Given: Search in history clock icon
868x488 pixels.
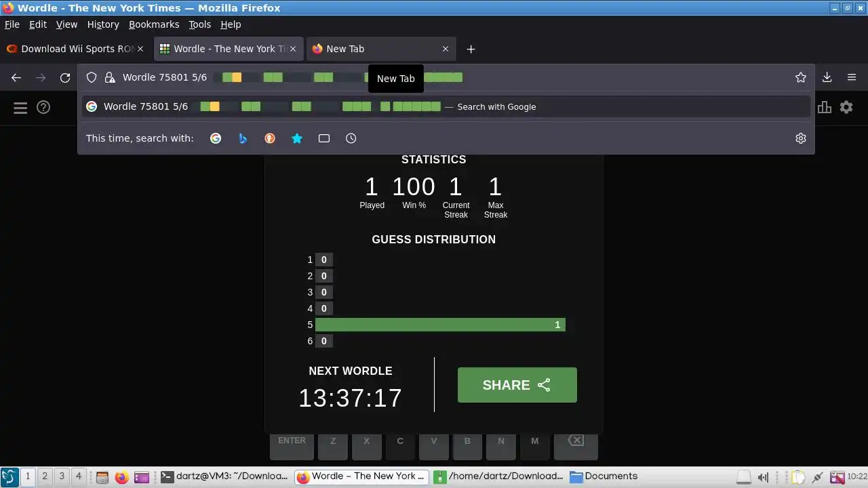Looking at the screenshot, I should click(x=351, y=138).
